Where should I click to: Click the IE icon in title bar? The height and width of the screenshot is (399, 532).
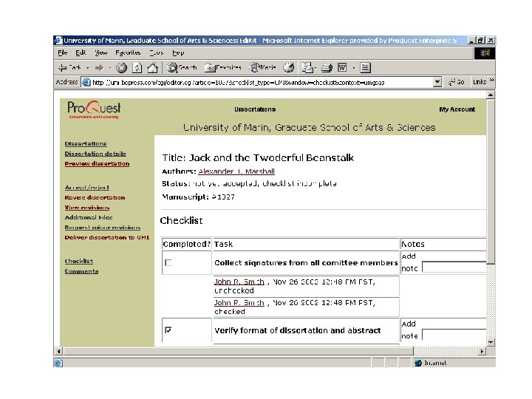point(58,41)
